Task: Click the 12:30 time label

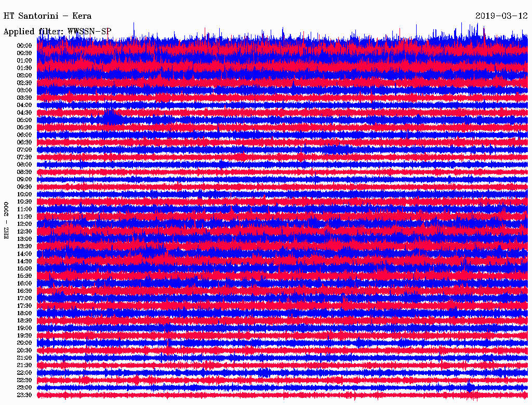Action: [24, 232]
